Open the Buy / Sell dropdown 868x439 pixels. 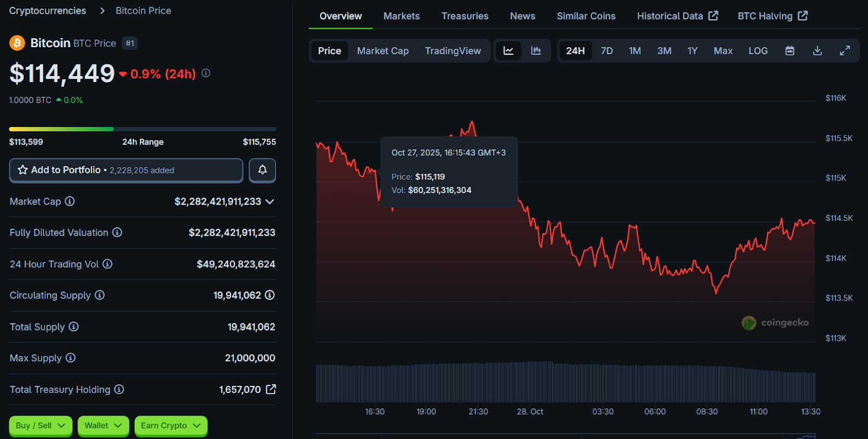(x=40, y=425)
